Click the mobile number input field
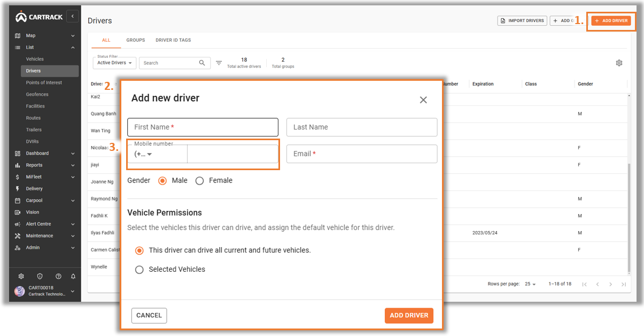 (x=232, y=154)
